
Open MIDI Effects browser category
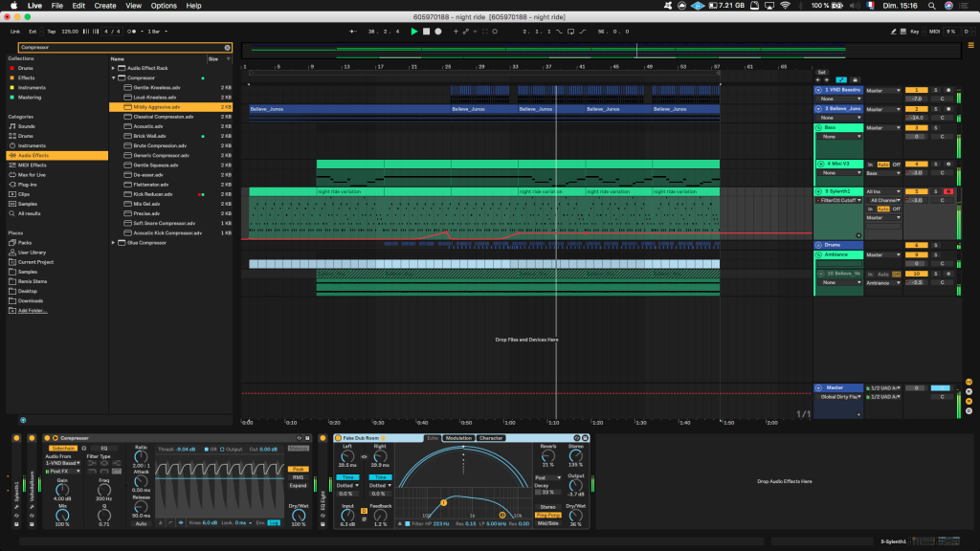click(x=32, y=165)
